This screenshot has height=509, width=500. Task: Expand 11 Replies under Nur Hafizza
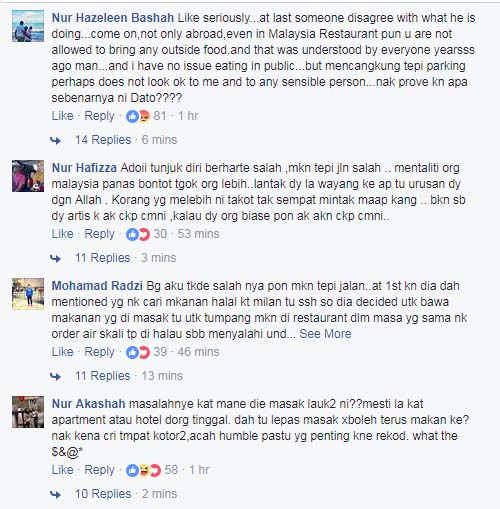[x=102, y=258]
